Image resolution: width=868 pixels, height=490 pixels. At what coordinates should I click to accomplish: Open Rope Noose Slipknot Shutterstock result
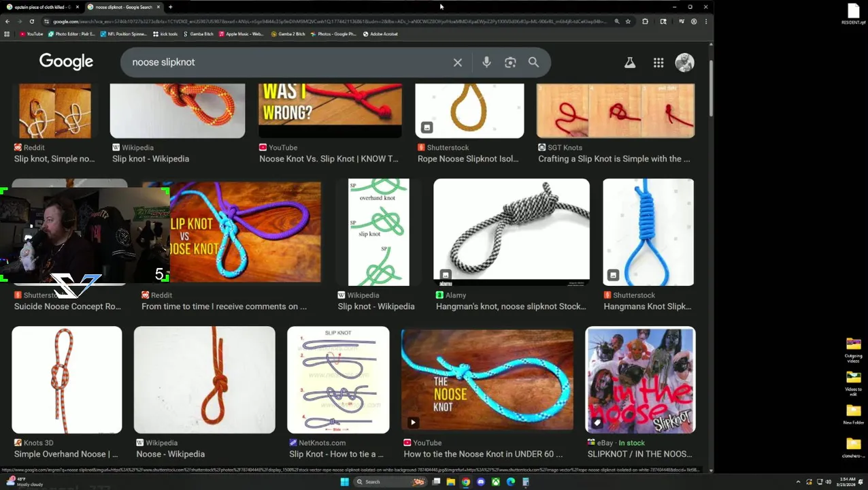click(x=467, y=159)
